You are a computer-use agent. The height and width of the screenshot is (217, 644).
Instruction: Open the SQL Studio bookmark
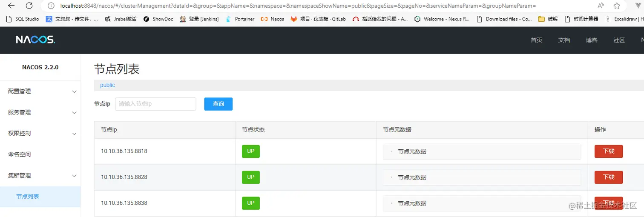[23, 19]
